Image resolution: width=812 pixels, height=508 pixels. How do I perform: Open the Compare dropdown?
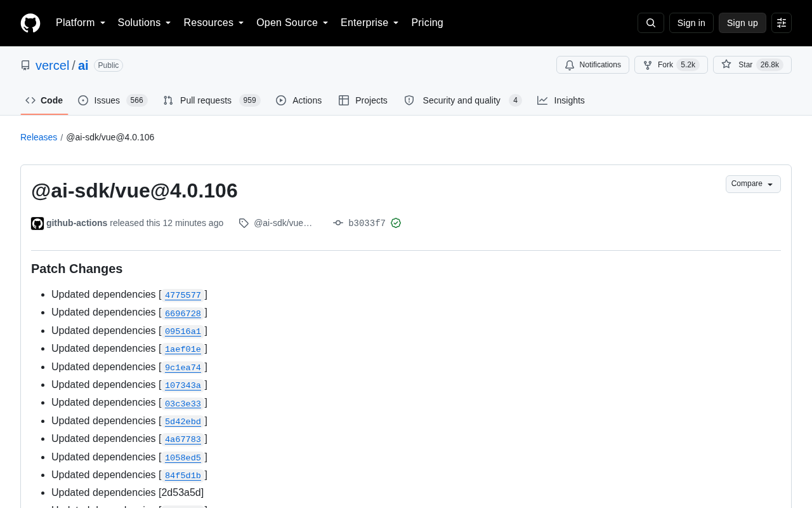coord(753,184)
